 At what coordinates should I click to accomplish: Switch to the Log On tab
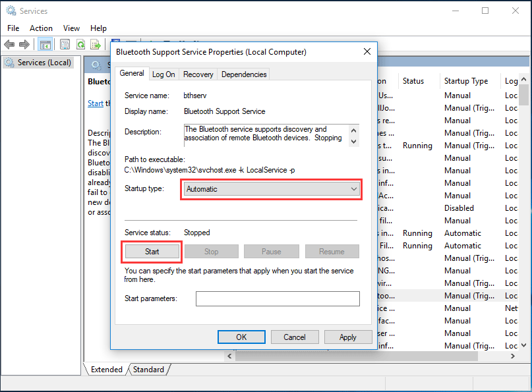163,74
